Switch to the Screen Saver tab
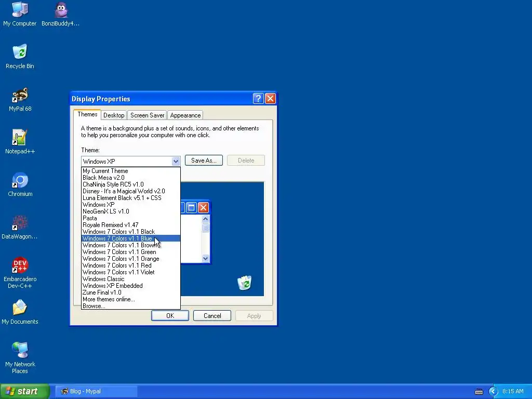The image size is (532, 399). tap(147, 115)
